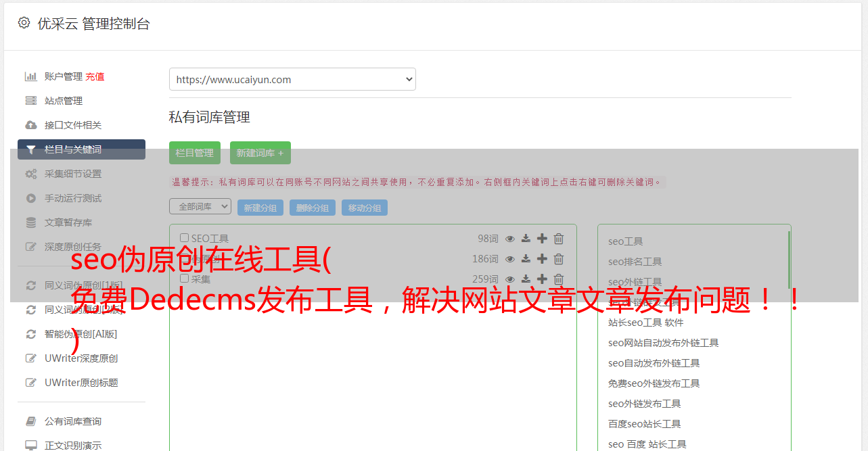
Task: Click the gear icon beside 优采云 管理控制台
Action: 24,23
